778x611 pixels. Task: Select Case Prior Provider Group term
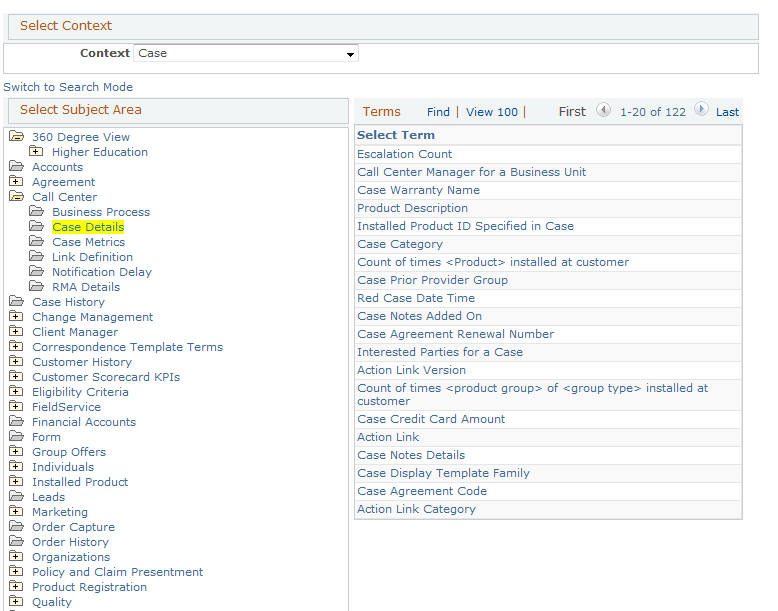coord(433,280)
